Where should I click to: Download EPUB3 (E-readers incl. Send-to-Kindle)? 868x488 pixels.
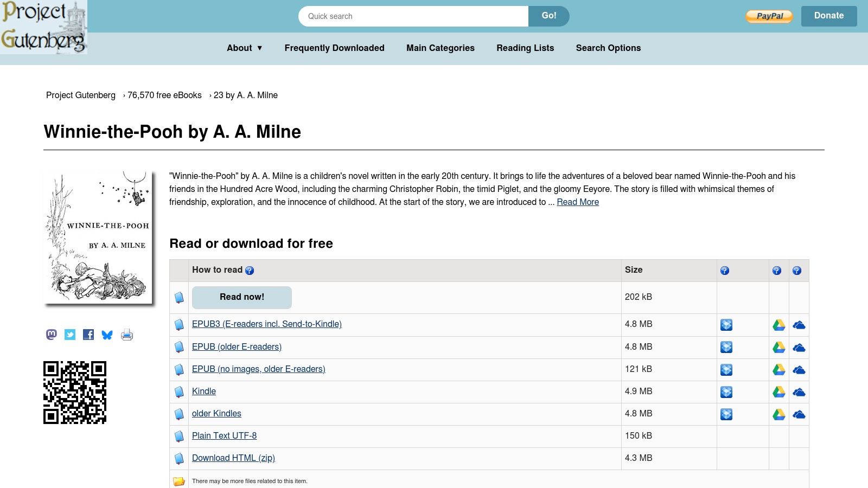[x=267, y=324]
